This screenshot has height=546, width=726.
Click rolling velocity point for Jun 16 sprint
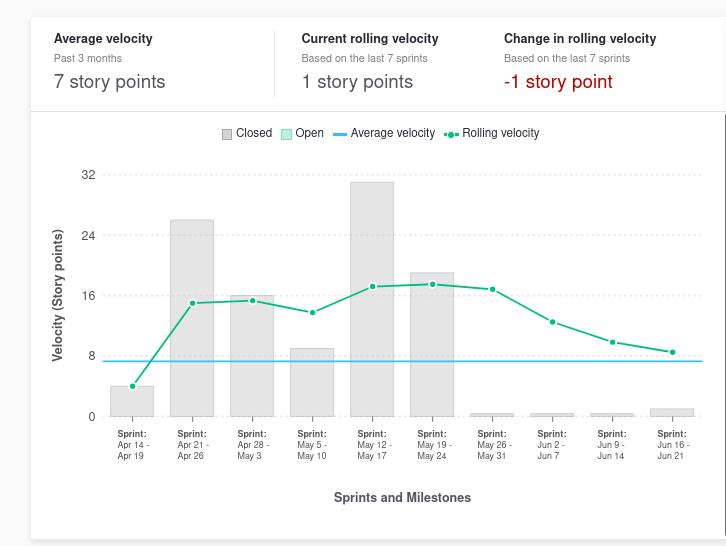point(672,352)
